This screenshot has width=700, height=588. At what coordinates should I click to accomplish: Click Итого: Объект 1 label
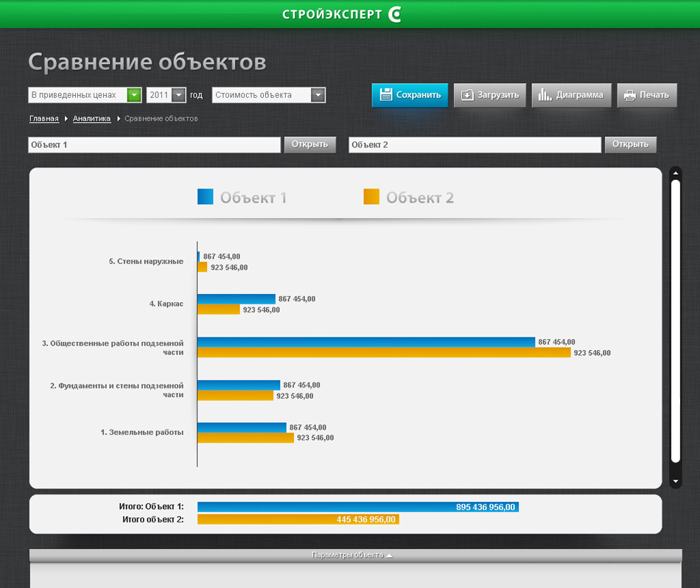click(x=151, y=506)
